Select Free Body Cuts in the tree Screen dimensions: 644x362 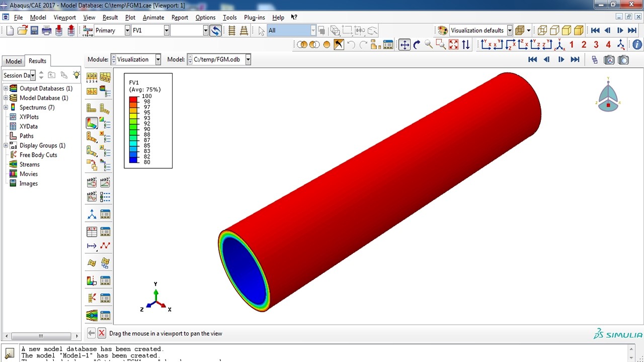tap(38, 155)
